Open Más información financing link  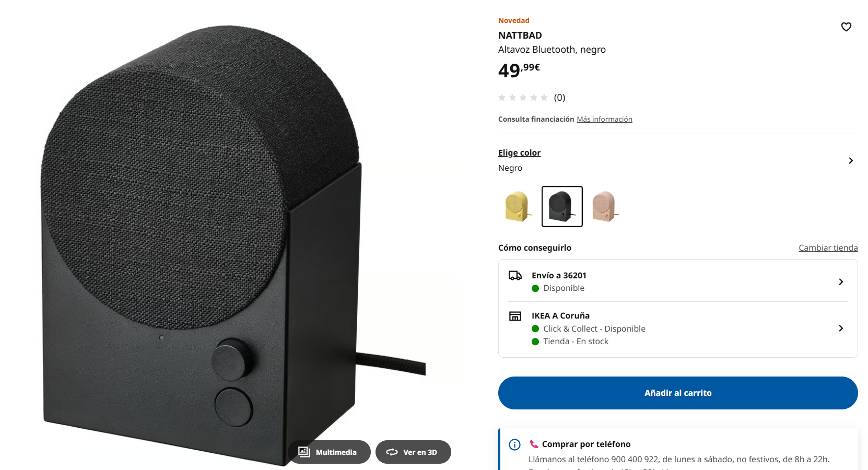604,119
